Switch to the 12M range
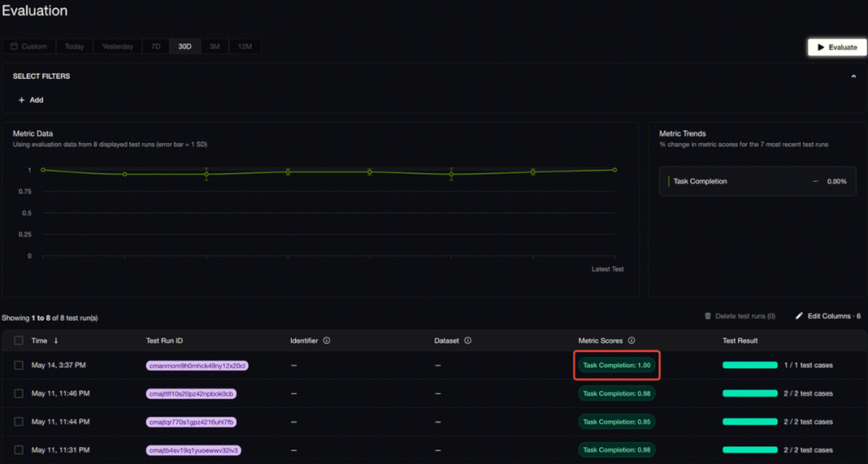 click(x=244, y=47)
